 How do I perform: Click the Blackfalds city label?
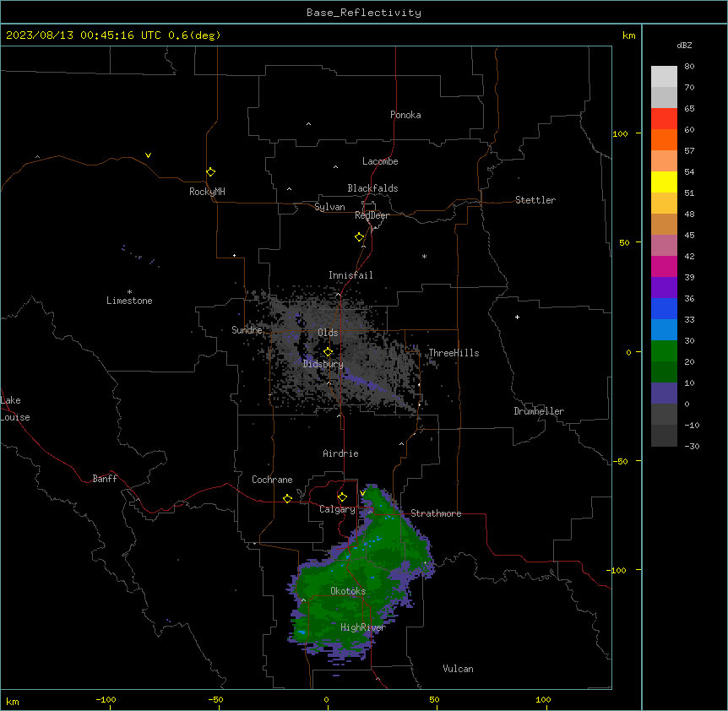(x=372, y=188)
